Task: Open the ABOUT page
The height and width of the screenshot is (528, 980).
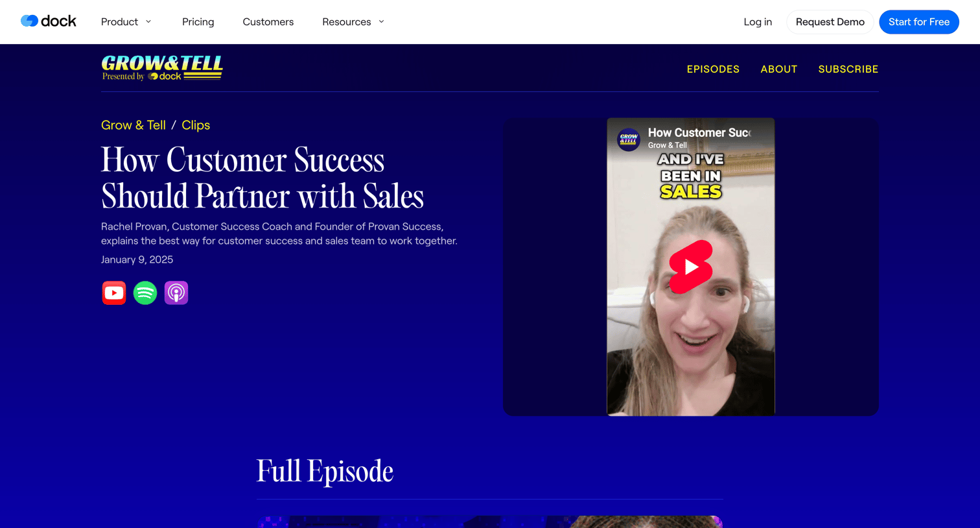Action: click(x=779, y=69)
